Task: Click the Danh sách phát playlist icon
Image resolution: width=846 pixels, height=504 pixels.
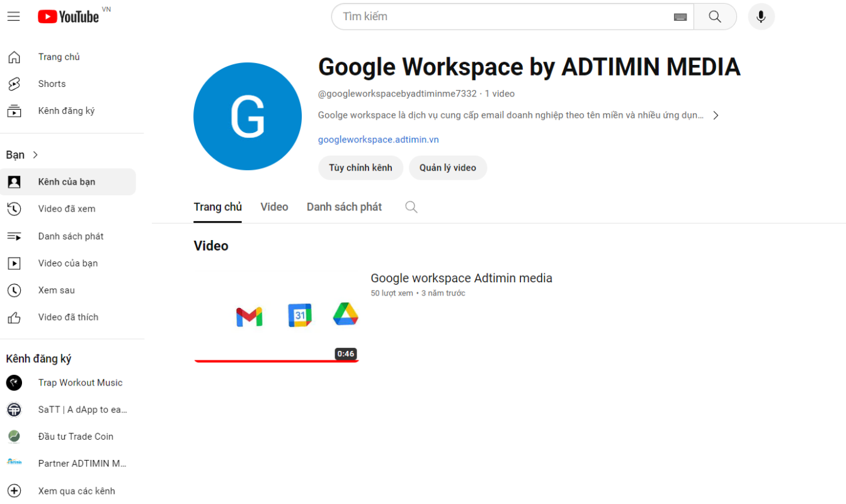Action: click(x=14, y=236)
